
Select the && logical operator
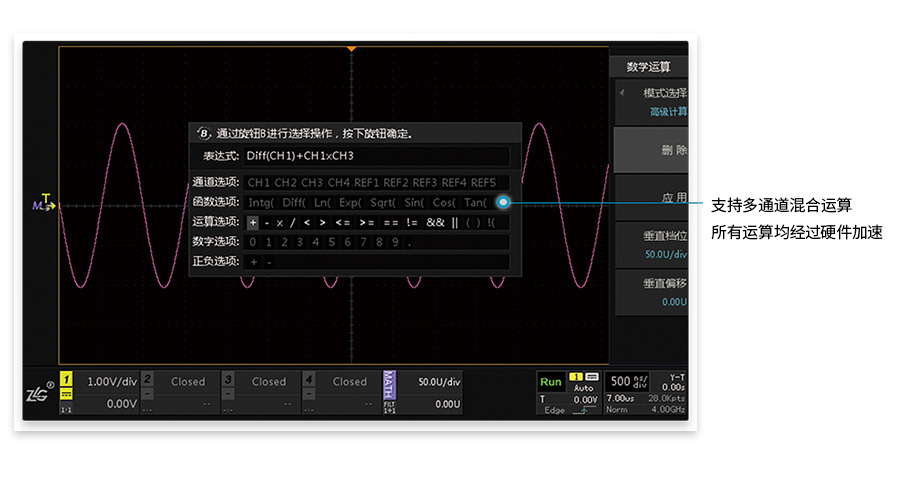[x=435, y=222]
